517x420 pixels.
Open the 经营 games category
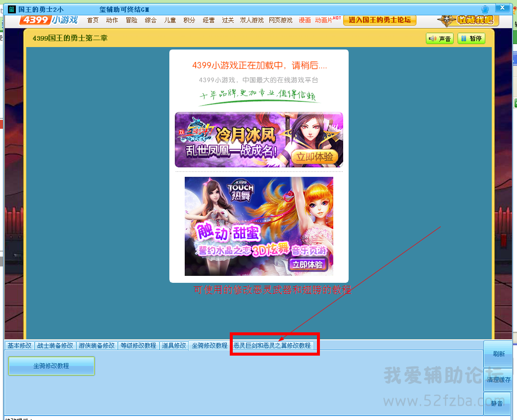click(x=208, y=20)
